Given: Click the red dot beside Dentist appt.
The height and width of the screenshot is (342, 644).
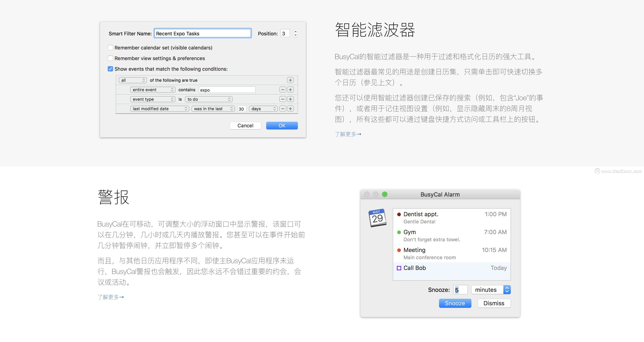Looking at the screenshot, I should pos(399,214).
